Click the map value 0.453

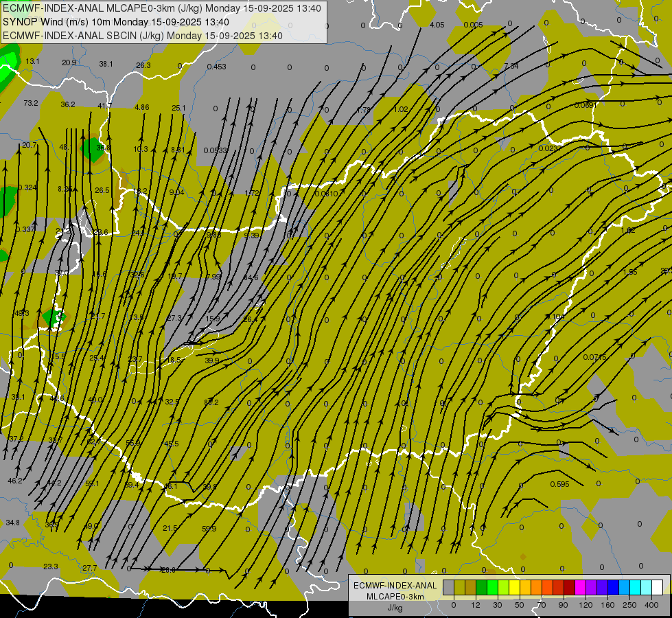216,67
